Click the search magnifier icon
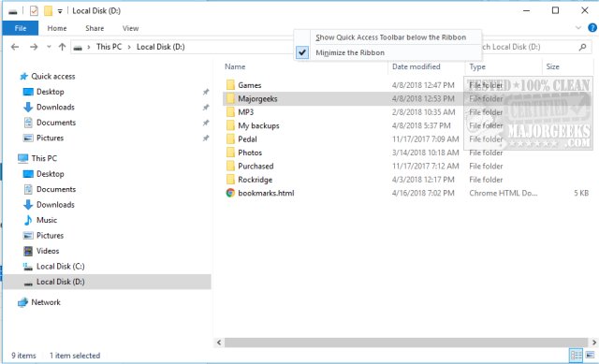 pyautogui.click(x=582, y=47)
